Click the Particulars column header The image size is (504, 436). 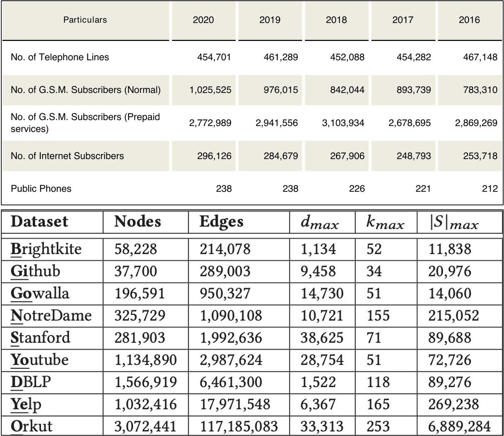(85, 20)
